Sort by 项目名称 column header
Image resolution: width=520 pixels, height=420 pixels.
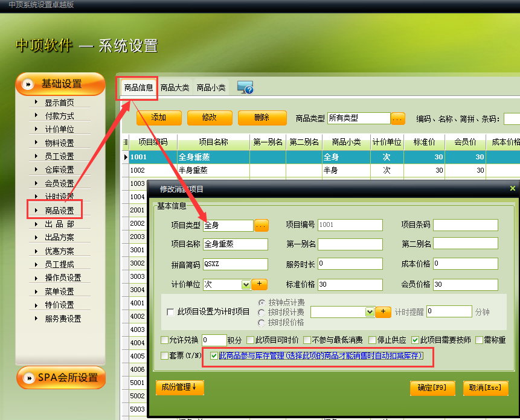point(214,142)
